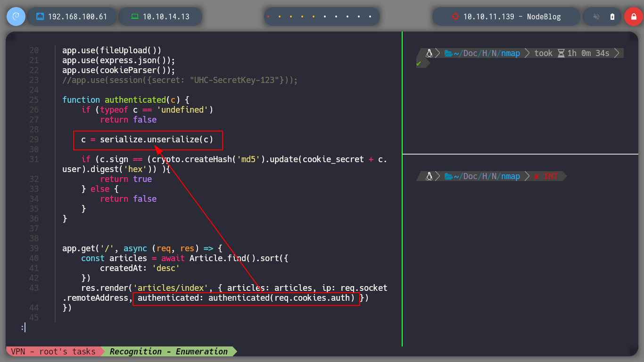
Task: Click 'return false' on line 34
Action: tap(128, 199)
